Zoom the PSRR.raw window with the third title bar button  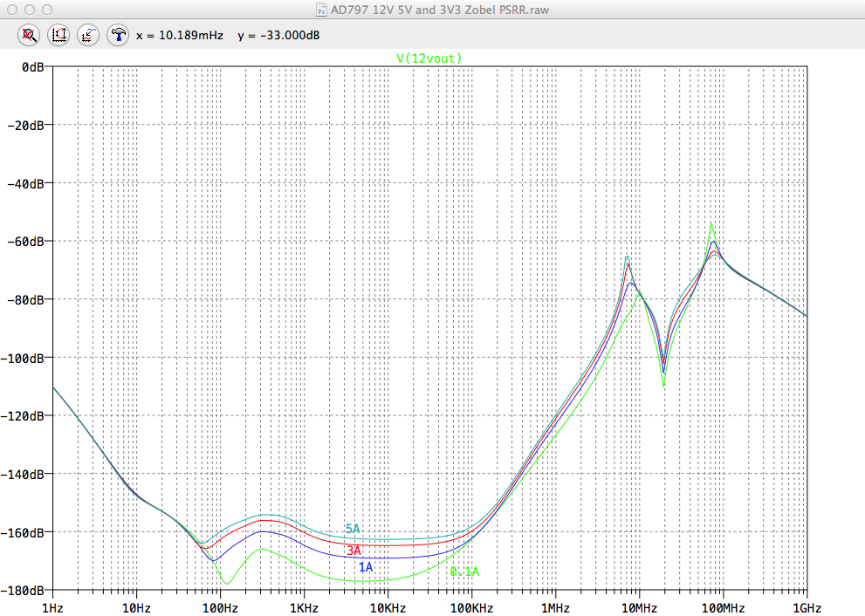click(x=47, y=10)
